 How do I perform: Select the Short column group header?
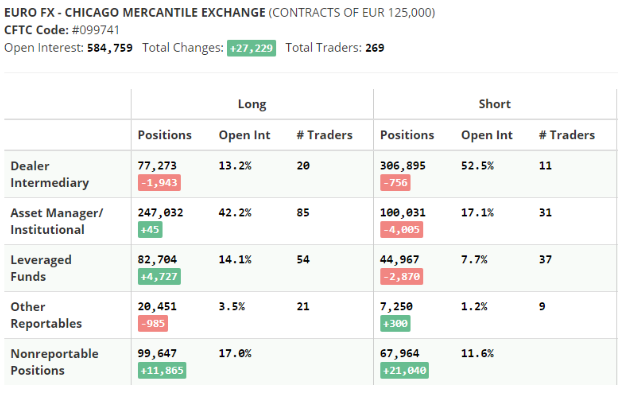(x=495, y=104)
